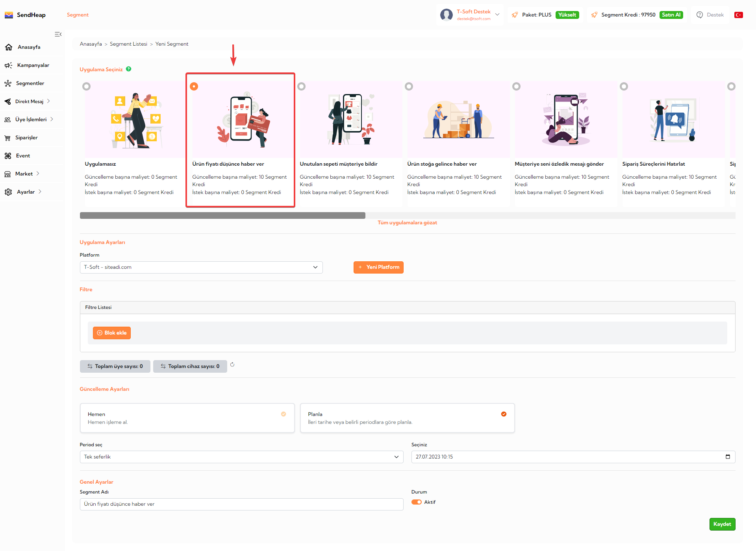Open Segmentler in the sidebar
Image resolution: width=756 pixels, height=551 pixels.
tap(30, 83)
